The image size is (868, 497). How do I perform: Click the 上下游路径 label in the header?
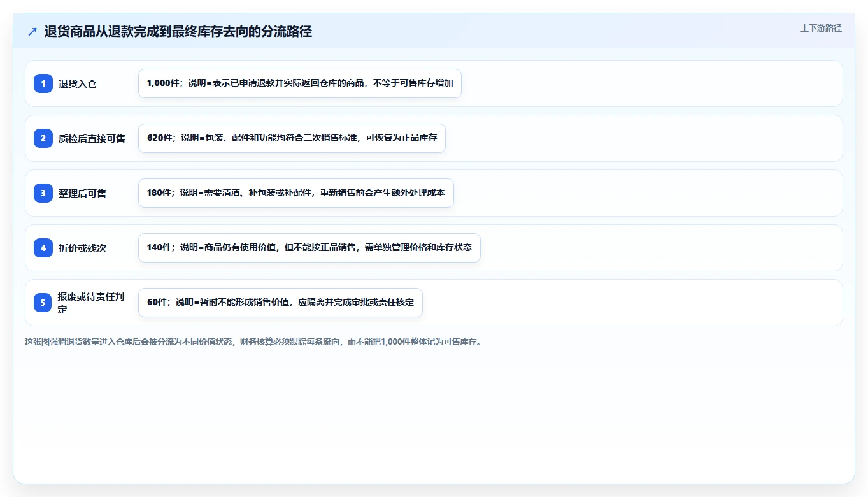point(821,28)
